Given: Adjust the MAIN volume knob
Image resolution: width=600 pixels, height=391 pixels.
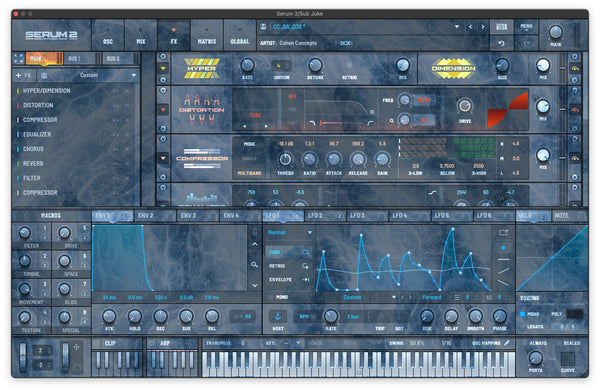Looking at the screenshot, I should [555, 33].
